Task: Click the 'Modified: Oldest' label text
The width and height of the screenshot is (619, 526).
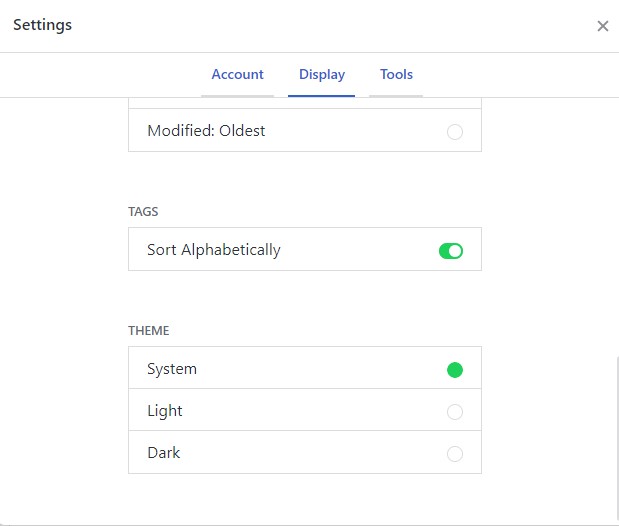Action: [x=206, y=131]
